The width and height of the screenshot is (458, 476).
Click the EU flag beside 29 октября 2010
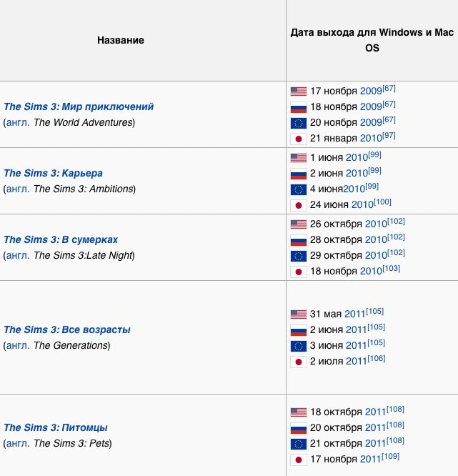point(299,256)
